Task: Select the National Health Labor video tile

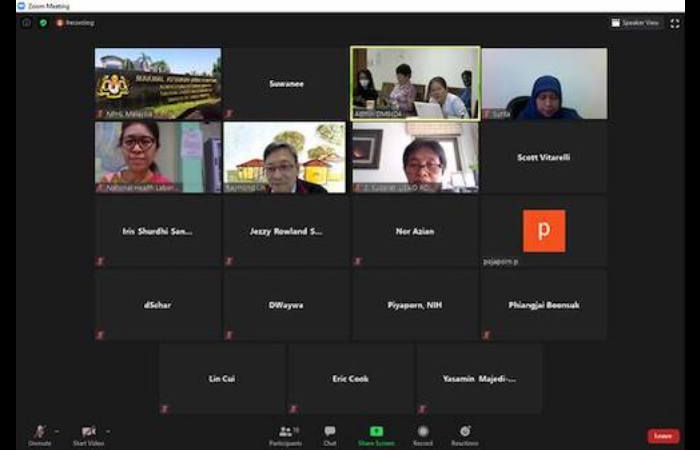Action: pyautogui.click(x=158, y=157)
